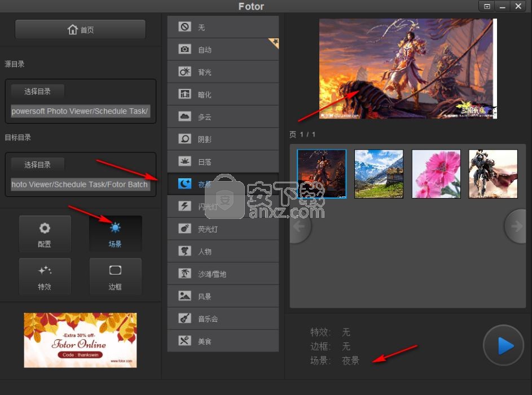
Task: Open the 特效 effects tab
Action: point(45,276)
